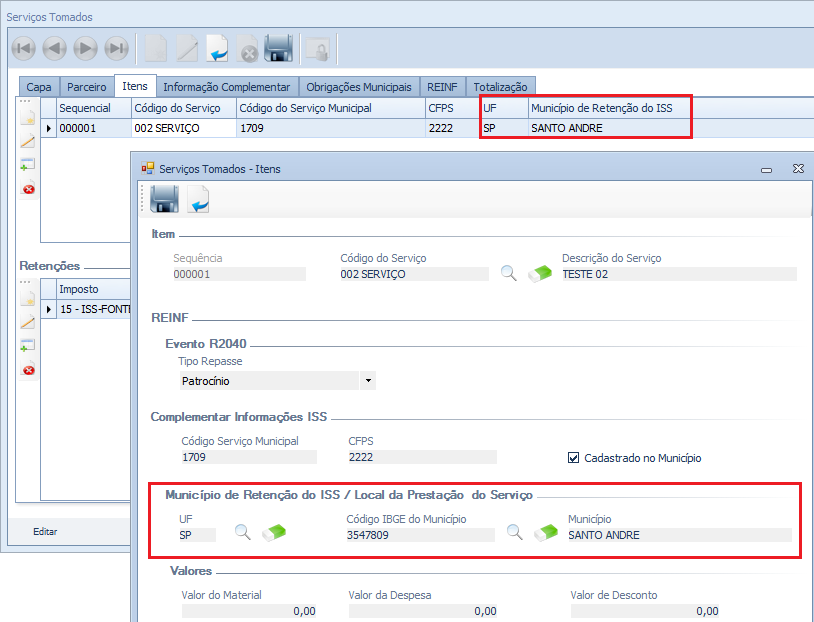814x622 pixels.
Task: Click CFPS column header in grid
Action: 452,108
